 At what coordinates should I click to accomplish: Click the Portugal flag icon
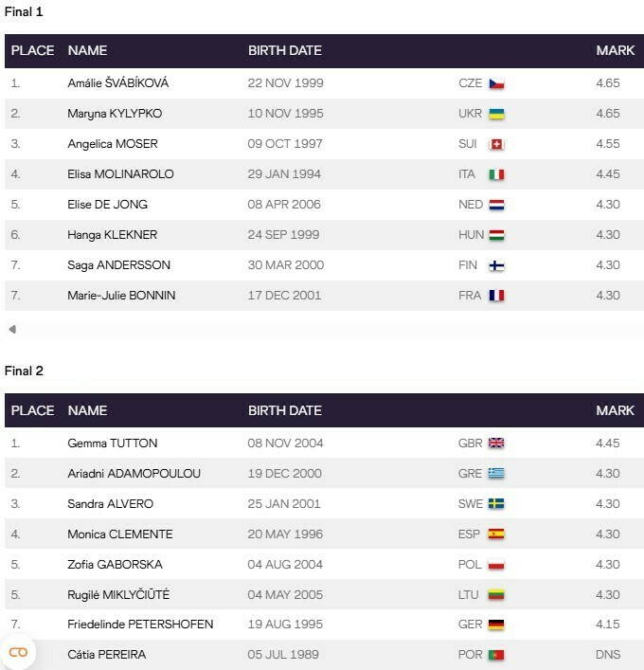click(x=496, y=655)
